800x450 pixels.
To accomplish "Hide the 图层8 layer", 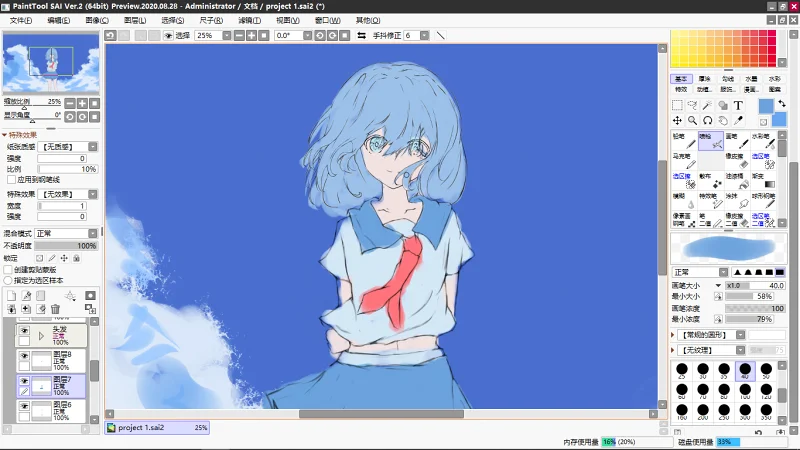I will coord(24,356).
